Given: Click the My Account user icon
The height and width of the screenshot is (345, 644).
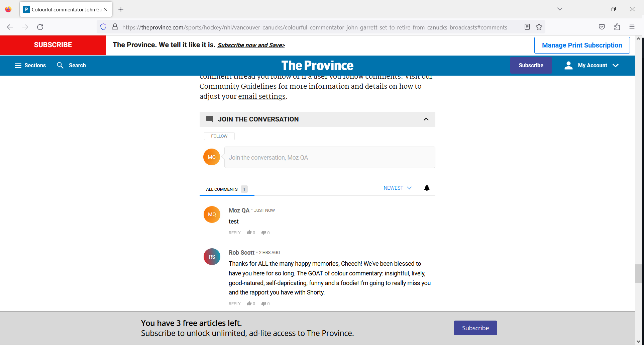Looking at the screenshot, I should point(568,65).
